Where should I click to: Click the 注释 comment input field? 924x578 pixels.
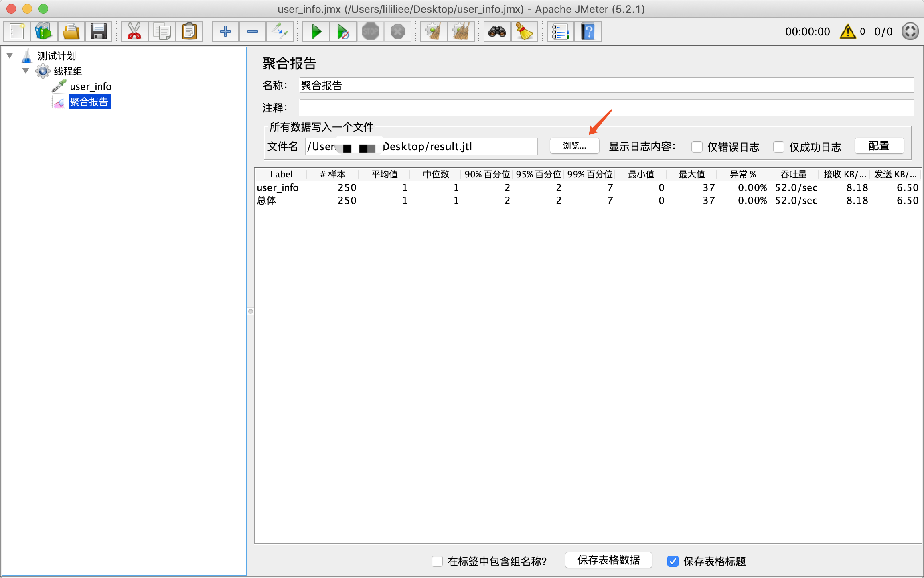click(x=606, y=108)
